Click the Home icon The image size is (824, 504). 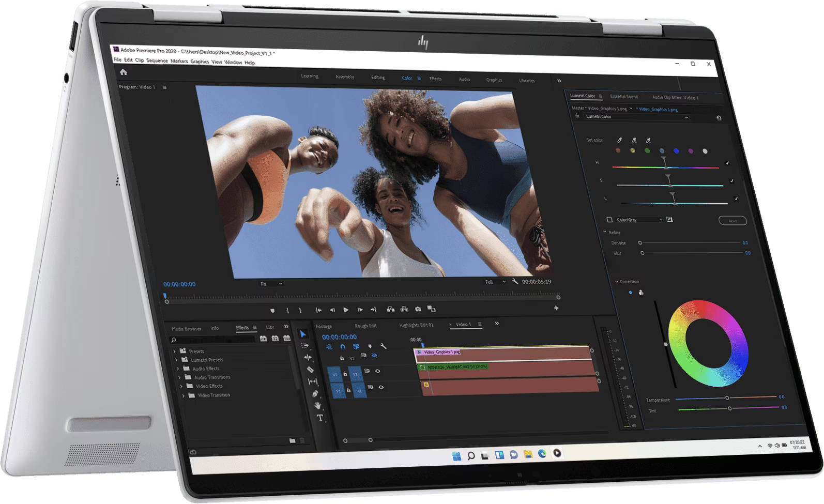(x=123, y=72)
